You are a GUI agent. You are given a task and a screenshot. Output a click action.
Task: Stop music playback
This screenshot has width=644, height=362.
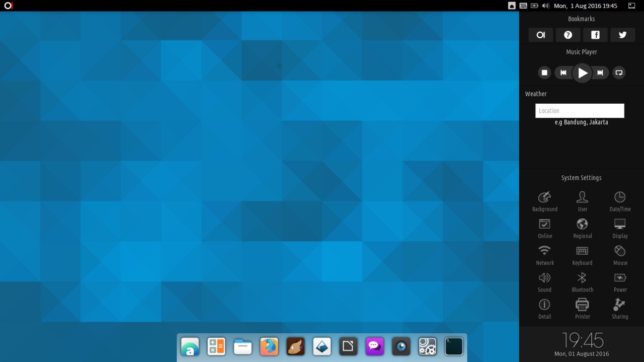pos(544,73)
